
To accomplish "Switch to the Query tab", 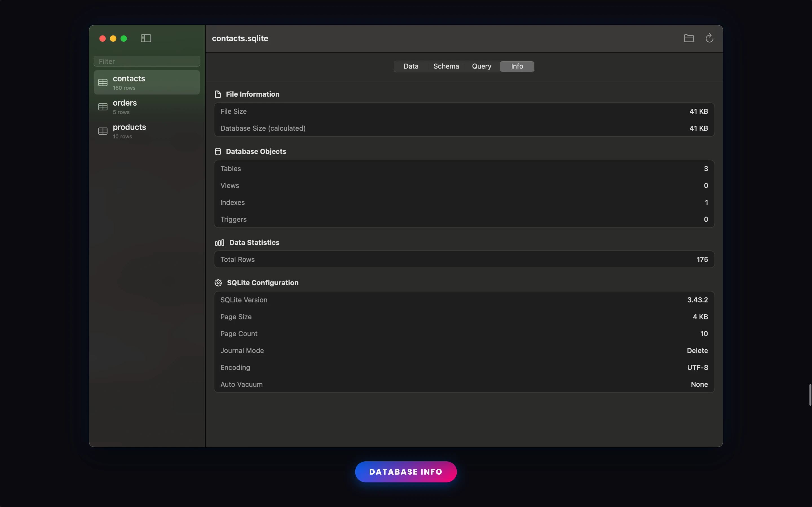I will pos(482,66).
